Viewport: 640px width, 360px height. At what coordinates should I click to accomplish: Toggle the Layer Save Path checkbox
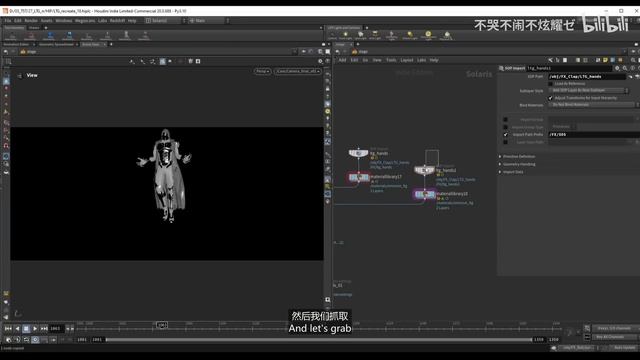tap(505, 142)
